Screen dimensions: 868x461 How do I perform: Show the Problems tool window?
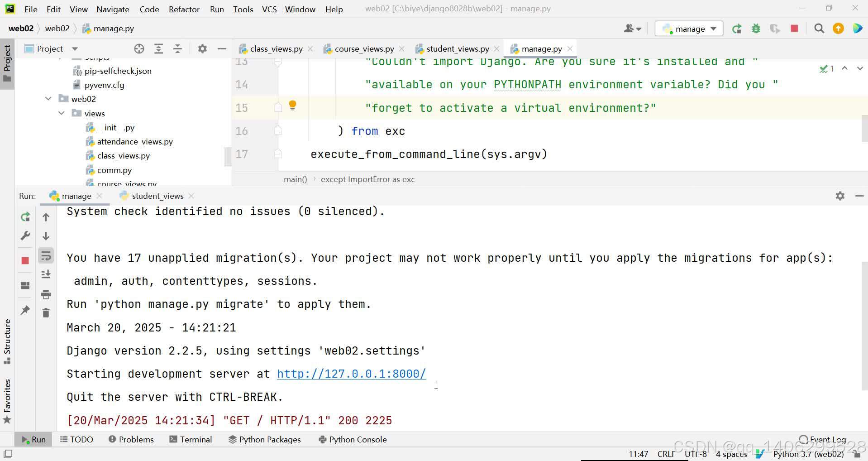click(x=131, y=440)
